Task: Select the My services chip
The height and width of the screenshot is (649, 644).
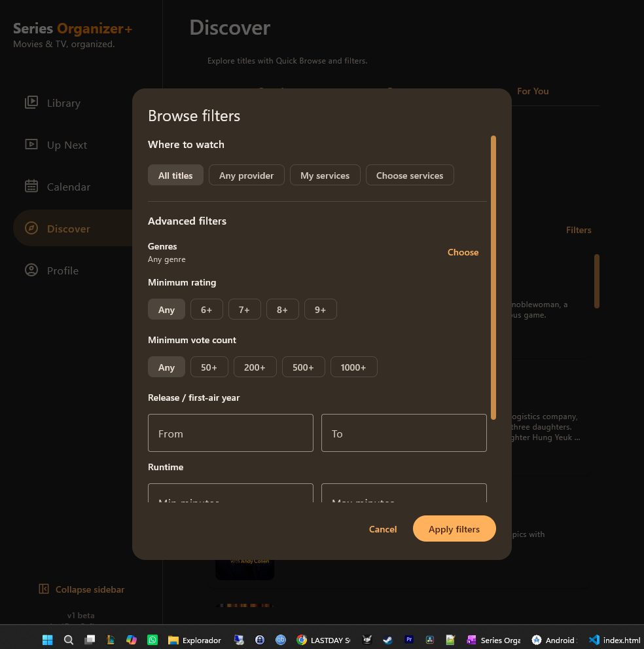Action: [325, 175]
